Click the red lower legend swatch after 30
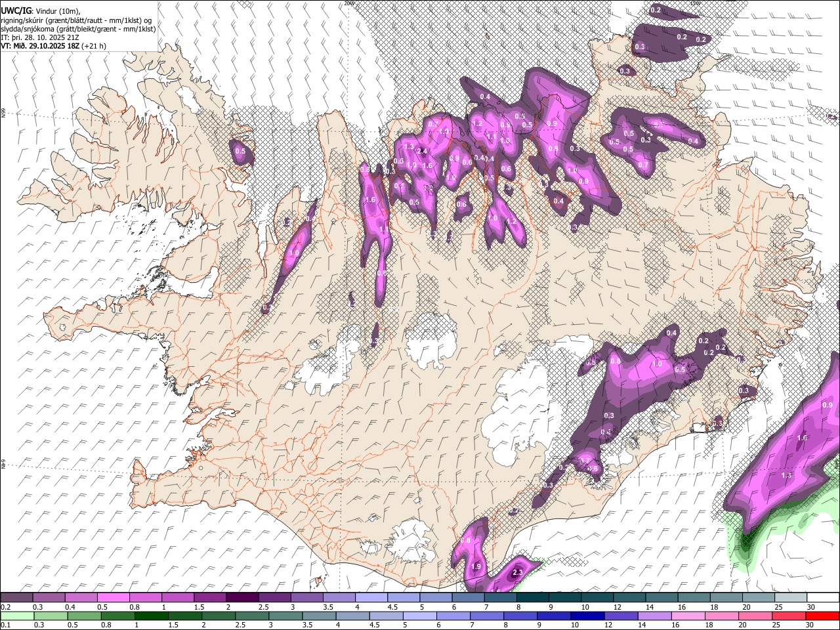This screenshot has height=630, width=840. coord(823,616)
